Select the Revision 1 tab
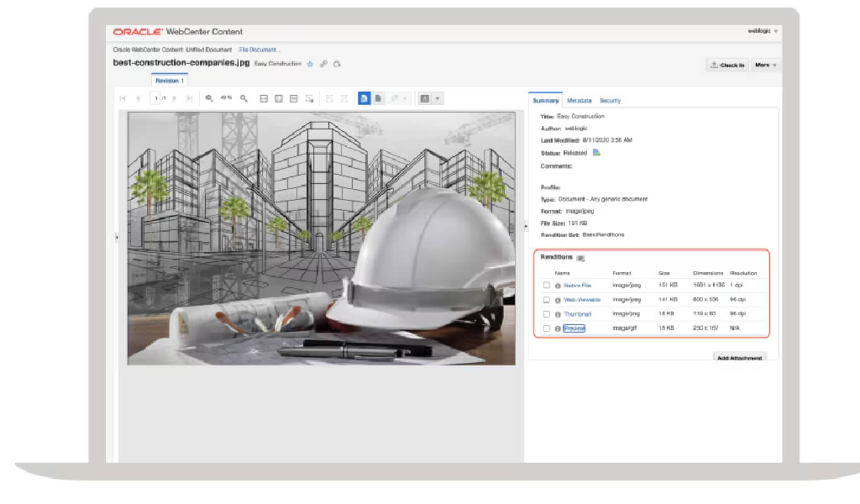This screenshot has width=860, height=504. click(169, 81)
